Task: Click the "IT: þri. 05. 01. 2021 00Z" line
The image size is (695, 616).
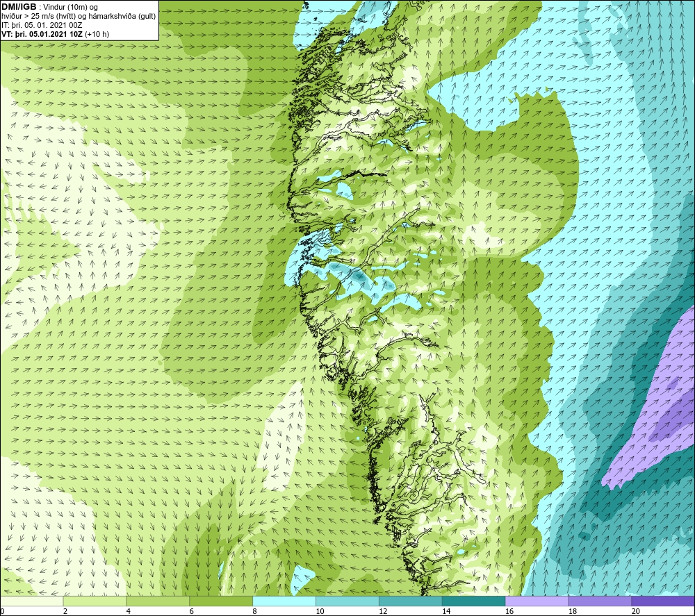Action: [x=42, y=25]
